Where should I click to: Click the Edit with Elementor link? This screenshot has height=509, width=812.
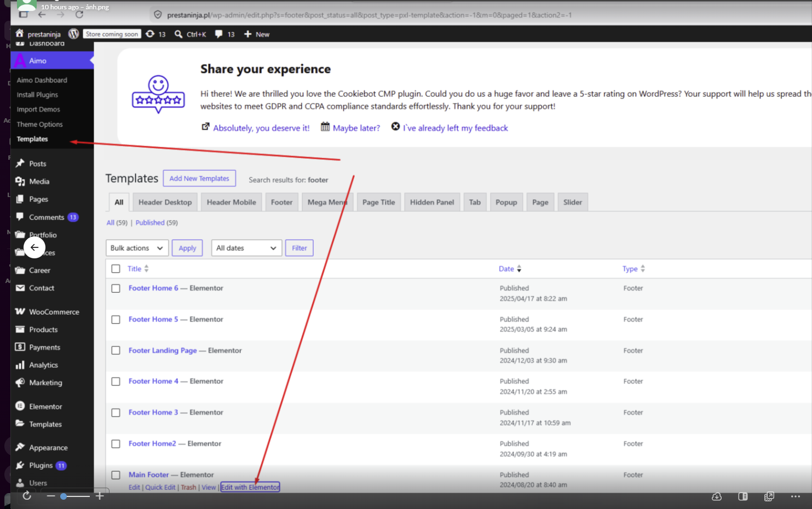(250, 487)
